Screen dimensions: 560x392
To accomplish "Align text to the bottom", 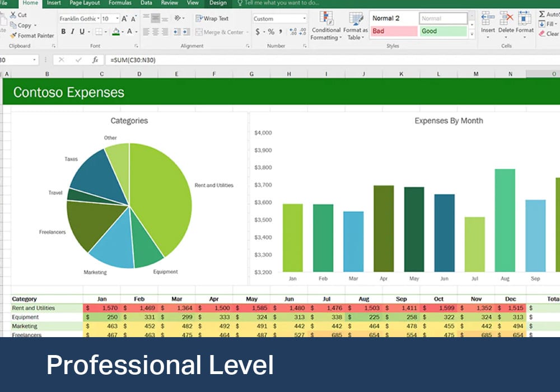I will [x=165, y=18].
